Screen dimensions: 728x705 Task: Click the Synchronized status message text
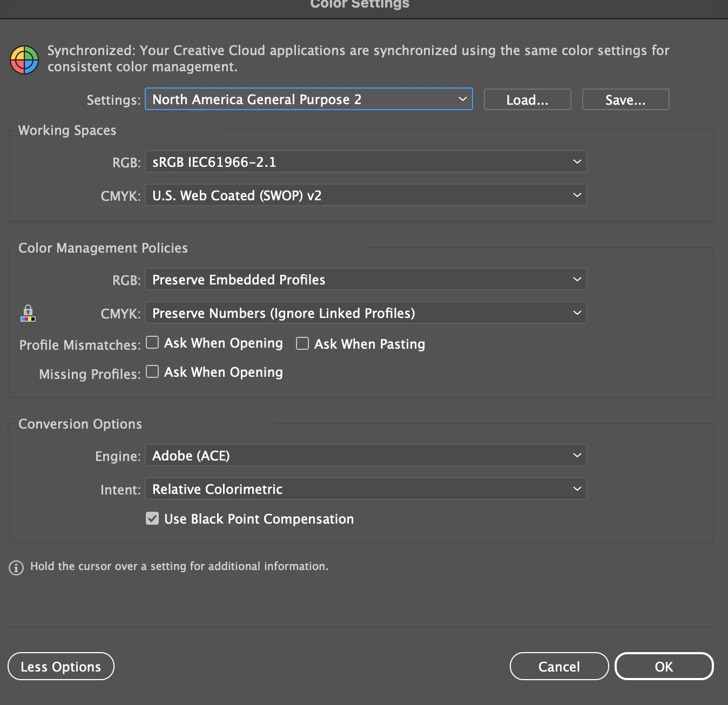[359, 58]
